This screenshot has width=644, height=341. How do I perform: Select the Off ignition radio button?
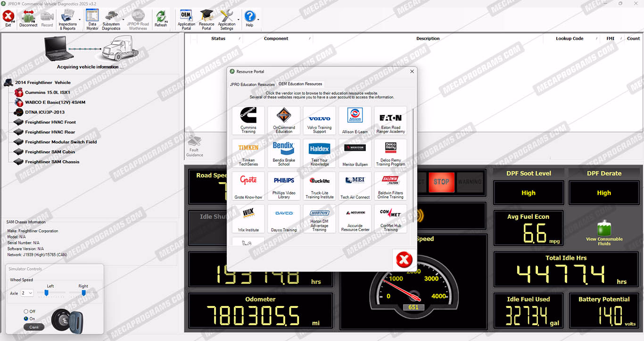[26, 311]
